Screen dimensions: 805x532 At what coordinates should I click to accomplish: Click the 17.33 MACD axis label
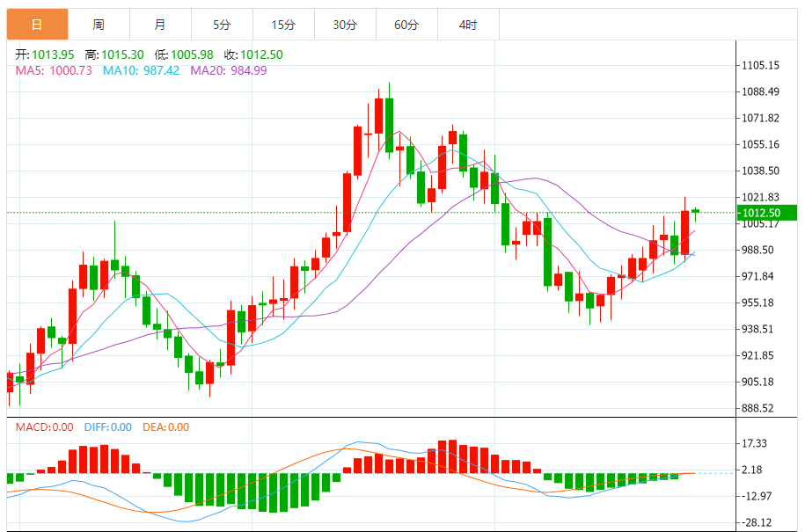pyautogui.click(x=755, y=443)
